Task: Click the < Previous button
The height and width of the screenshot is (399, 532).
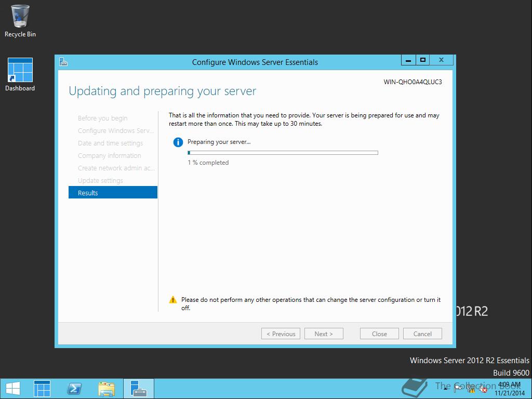Action: point(281,334)
